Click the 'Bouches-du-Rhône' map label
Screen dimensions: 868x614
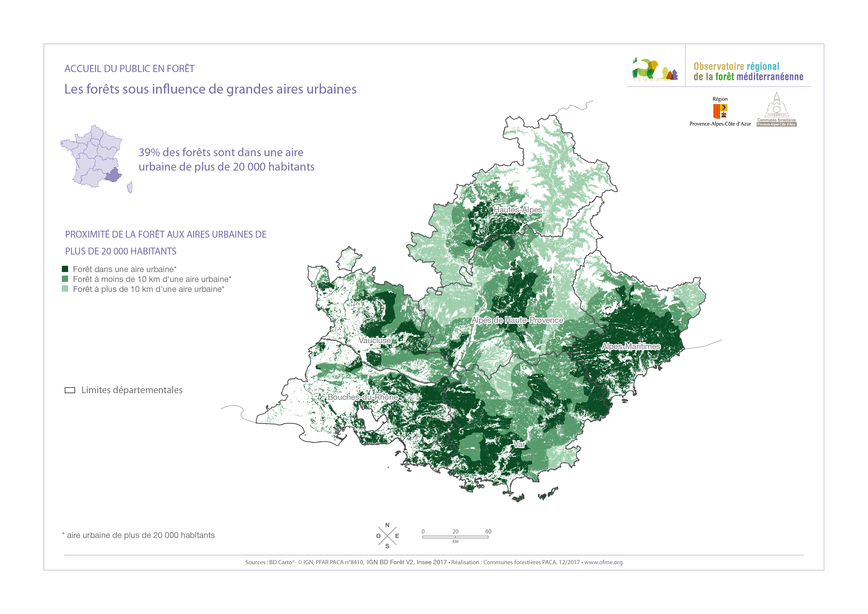[x=363, y=397]
